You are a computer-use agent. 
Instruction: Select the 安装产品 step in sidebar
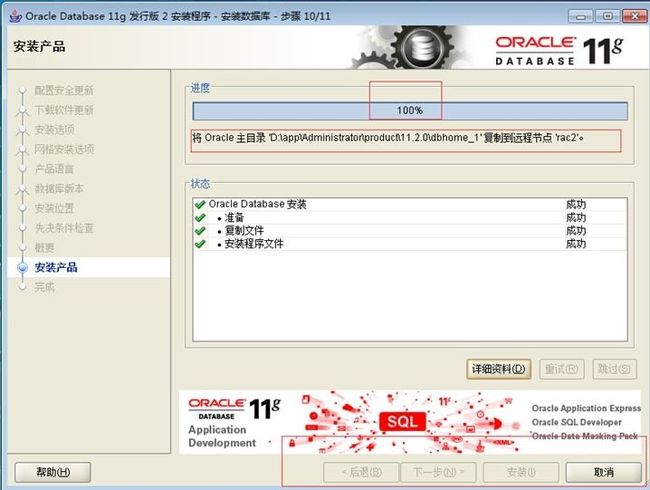tap(56, 267)
